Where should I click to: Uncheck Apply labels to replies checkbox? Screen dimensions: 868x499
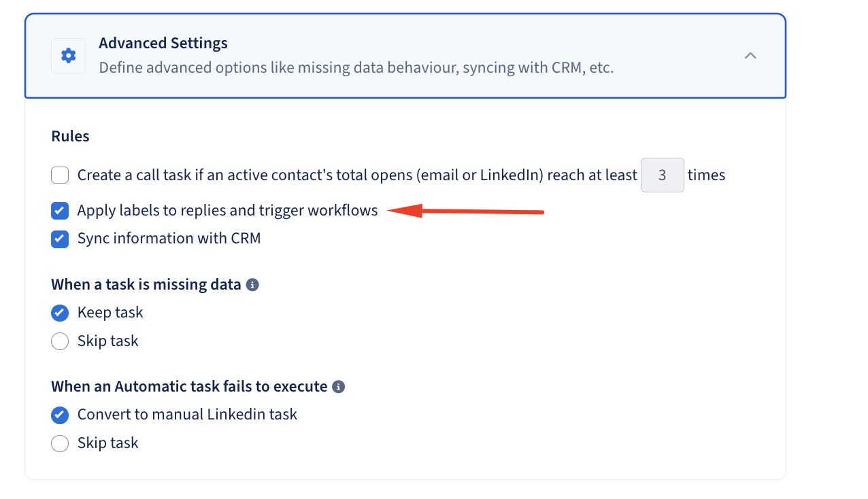click(60, 211)
